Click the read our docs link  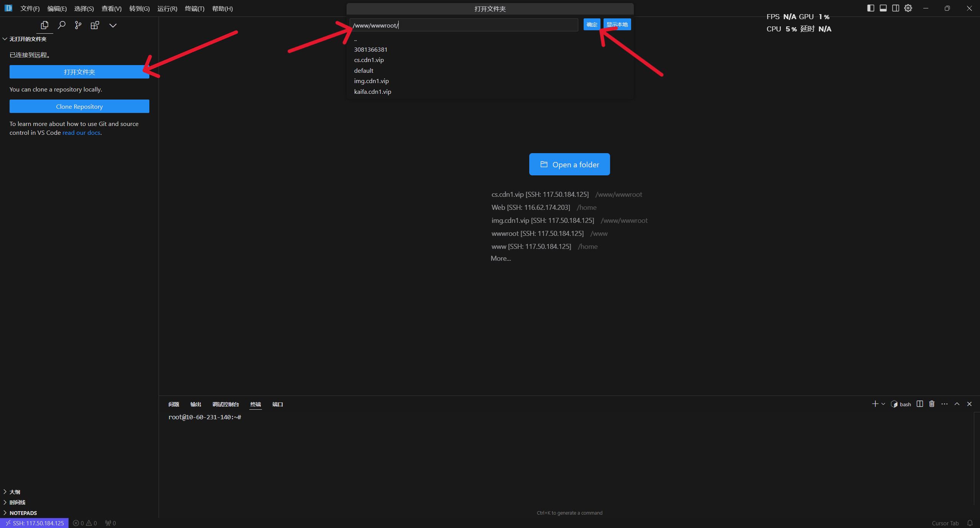click(81, 132)
